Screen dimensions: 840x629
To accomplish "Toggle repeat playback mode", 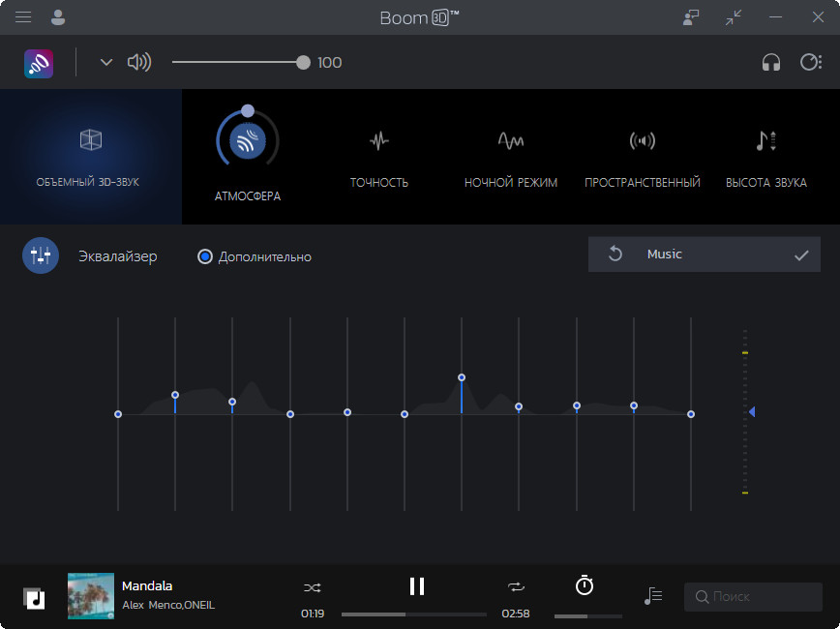I will click(x=516, y=587).
